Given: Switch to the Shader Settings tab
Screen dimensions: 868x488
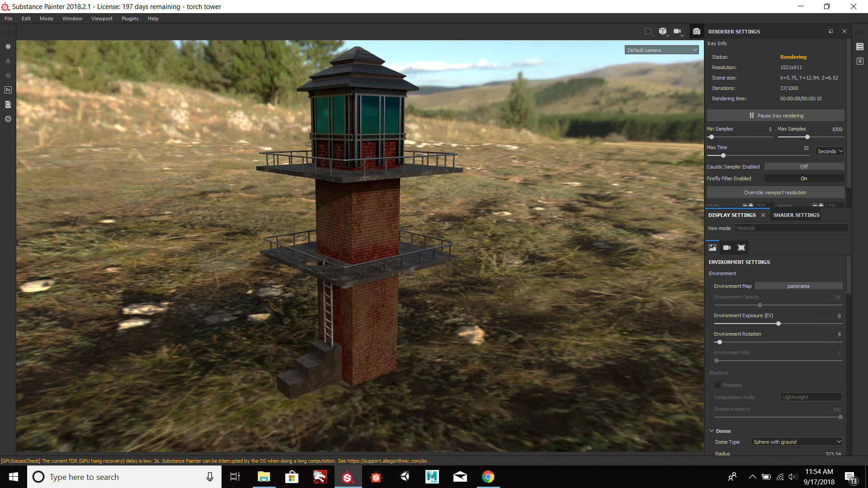Looking at the screenshot, I should [796, 215].
